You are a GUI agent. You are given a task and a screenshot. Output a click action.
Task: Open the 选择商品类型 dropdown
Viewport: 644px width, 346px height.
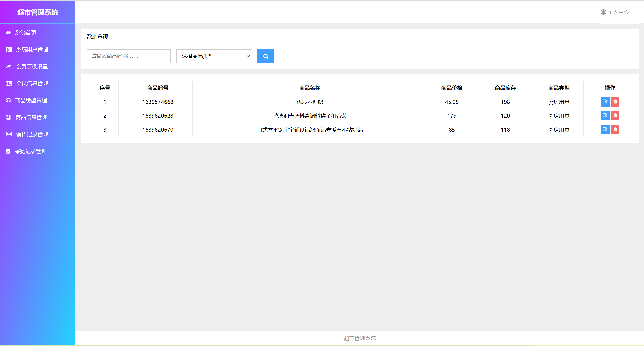(214, 56)
